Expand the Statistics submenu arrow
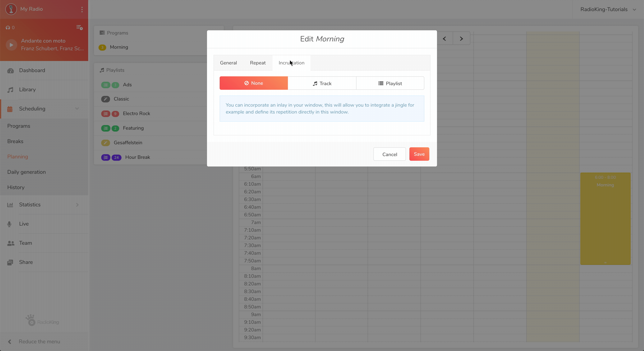The image size is (644, 351). [x=77, y=205]
